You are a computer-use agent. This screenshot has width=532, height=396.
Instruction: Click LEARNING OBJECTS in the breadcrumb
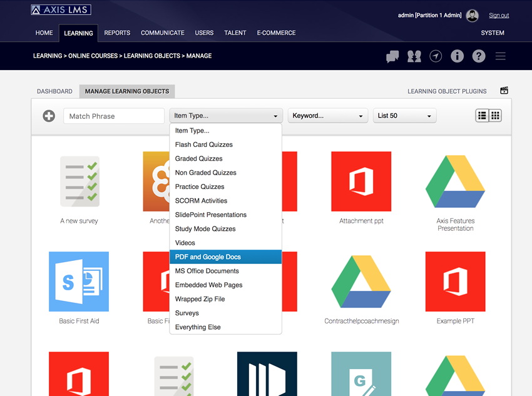(152, 56)
